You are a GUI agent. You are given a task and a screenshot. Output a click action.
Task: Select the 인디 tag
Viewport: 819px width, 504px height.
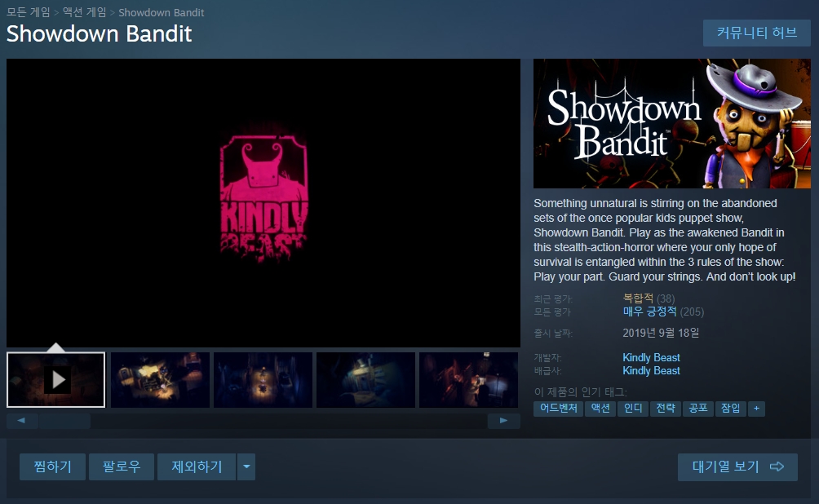(x=632, y=409)
